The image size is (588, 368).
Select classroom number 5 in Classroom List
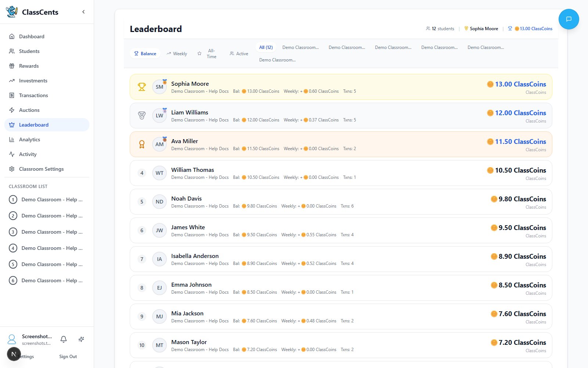click(x=47, y=264)
